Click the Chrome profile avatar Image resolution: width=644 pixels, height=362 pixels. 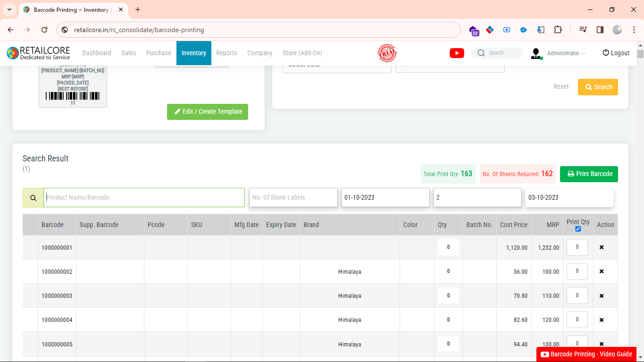click(x=617, y=30)
